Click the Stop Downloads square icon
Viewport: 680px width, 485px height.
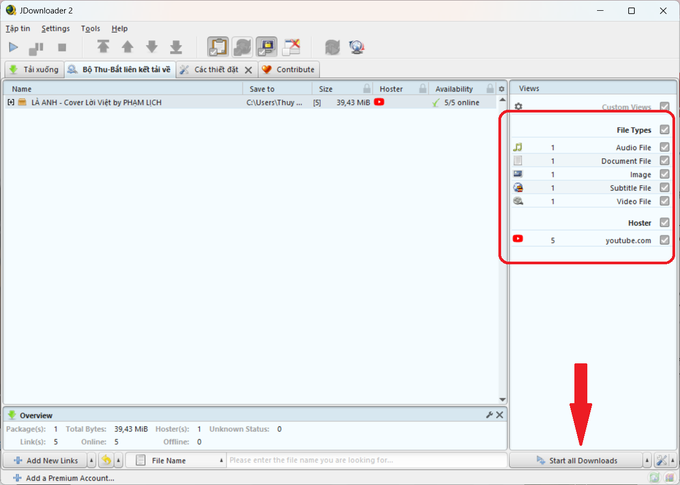pyautogui.click(x=62, y=47)
